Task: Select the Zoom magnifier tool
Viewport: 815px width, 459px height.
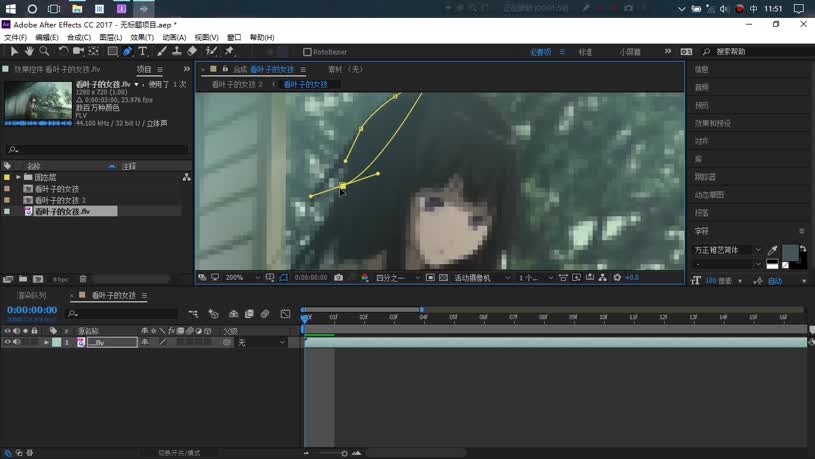Action: [x=45, y=51]
